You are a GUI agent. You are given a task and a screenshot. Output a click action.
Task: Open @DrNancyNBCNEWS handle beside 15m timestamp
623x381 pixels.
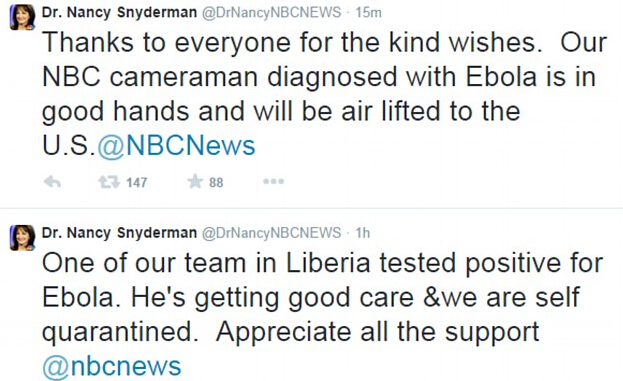click(x=271, y=13)
